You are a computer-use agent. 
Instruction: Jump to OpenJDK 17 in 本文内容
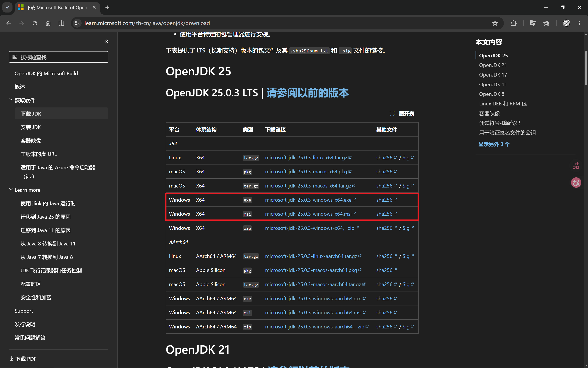point(493,75)
